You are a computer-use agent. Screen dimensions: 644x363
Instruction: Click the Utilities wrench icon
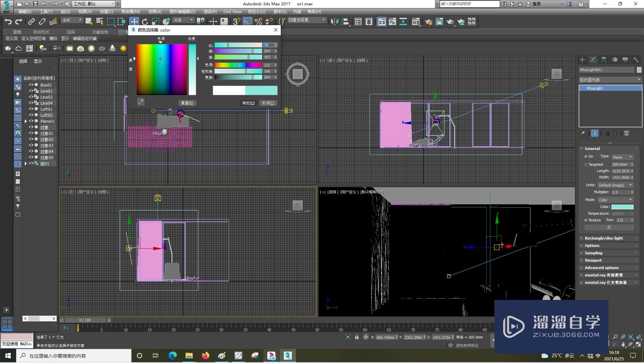pyautogui.click(x=636, y=60)
